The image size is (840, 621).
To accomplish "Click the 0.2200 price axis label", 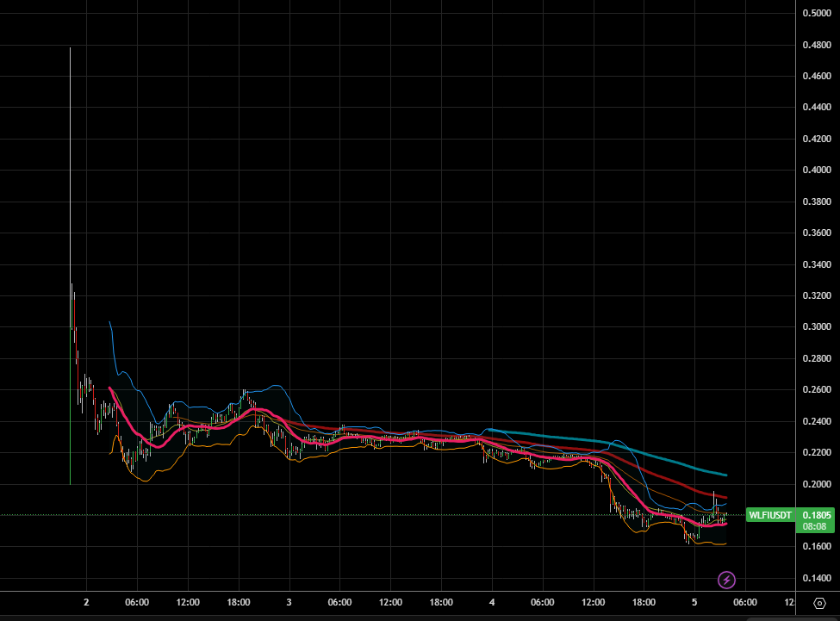I will pyautogui.click(x=817, y=452).
